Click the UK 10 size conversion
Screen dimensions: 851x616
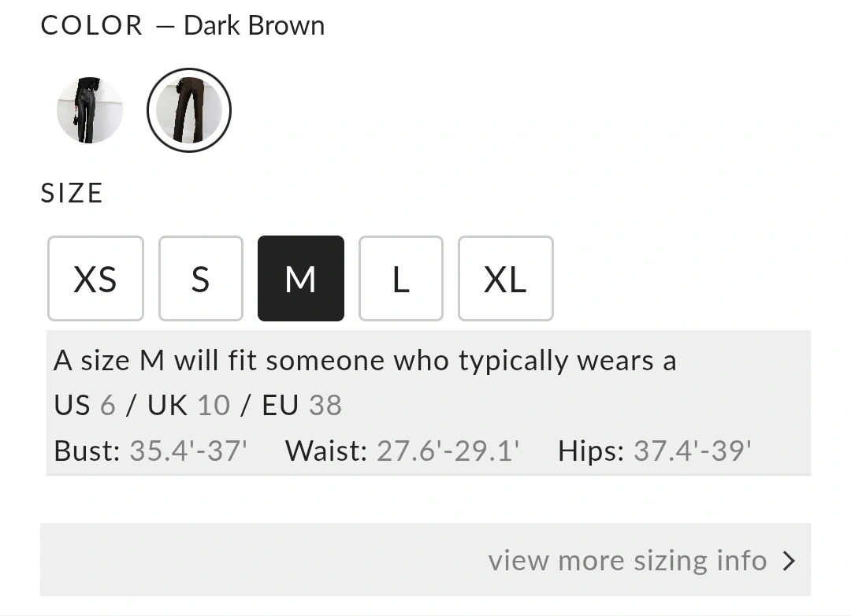click(x=189, y=406)
